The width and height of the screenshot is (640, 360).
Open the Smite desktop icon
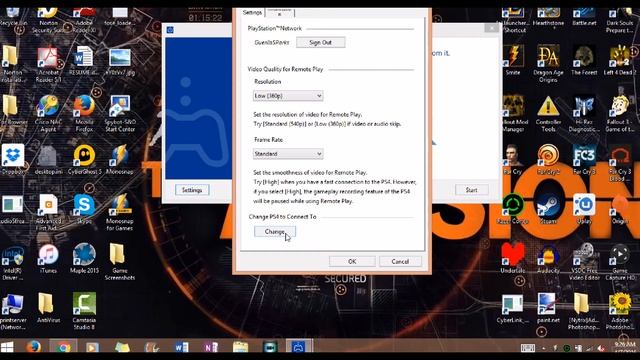513,60
